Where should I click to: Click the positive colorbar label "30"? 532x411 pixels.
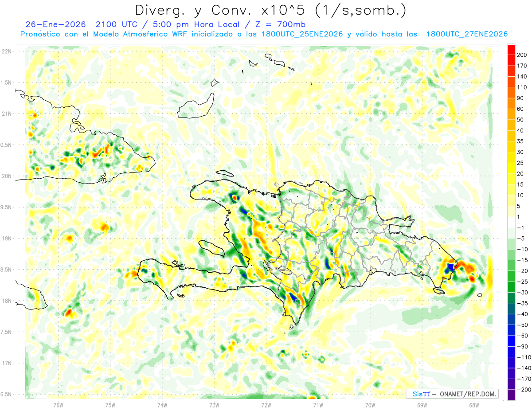(521, 152)
